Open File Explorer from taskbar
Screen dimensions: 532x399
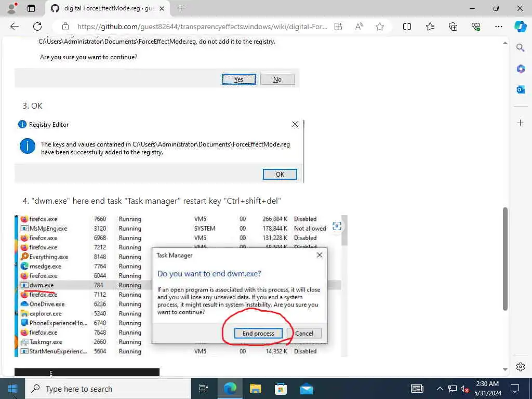click(255, 389)
